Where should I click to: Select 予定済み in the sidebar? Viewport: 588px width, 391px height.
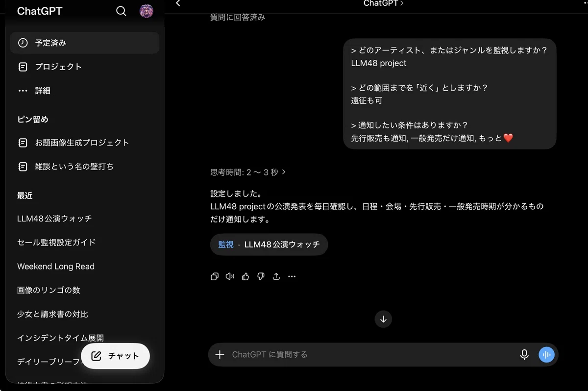point(85,43)
